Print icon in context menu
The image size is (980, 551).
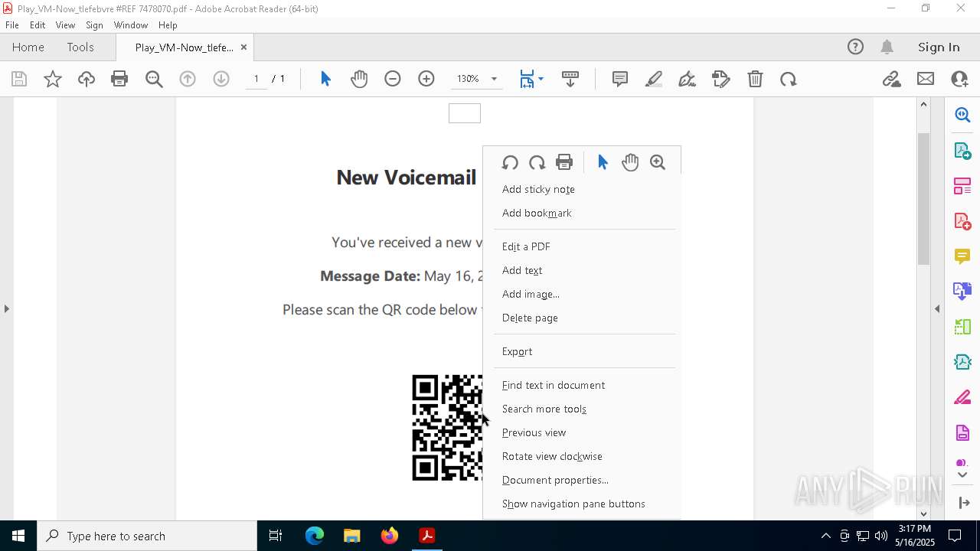point(564,162)
